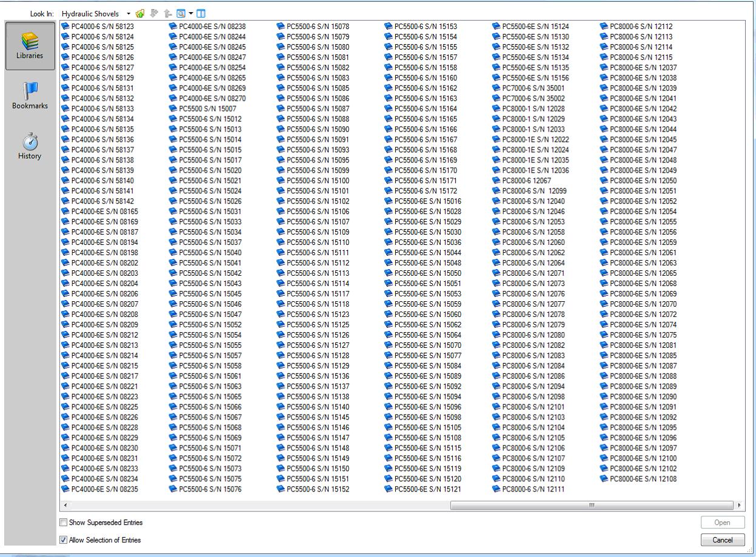Click book icon of PC5500-6 S/N 15153
The height and width of the screenshot is (557, 756).
389,27
